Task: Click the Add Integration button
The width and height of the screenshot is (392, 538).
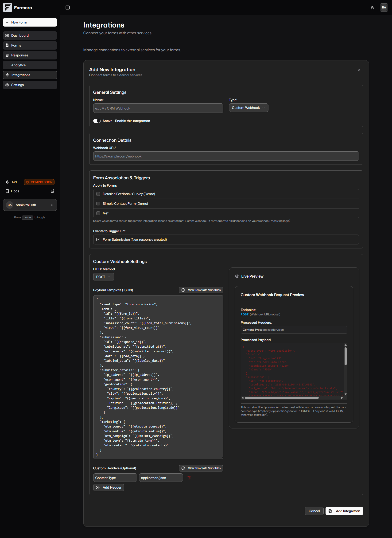Action: [344, 511]
